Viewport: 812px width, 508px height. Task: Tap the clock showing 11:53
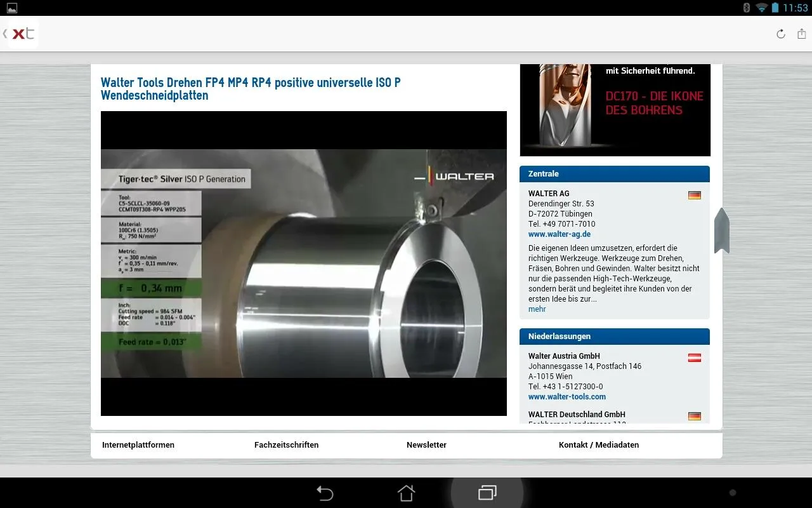pyautogui.click(x=796, y=8)
